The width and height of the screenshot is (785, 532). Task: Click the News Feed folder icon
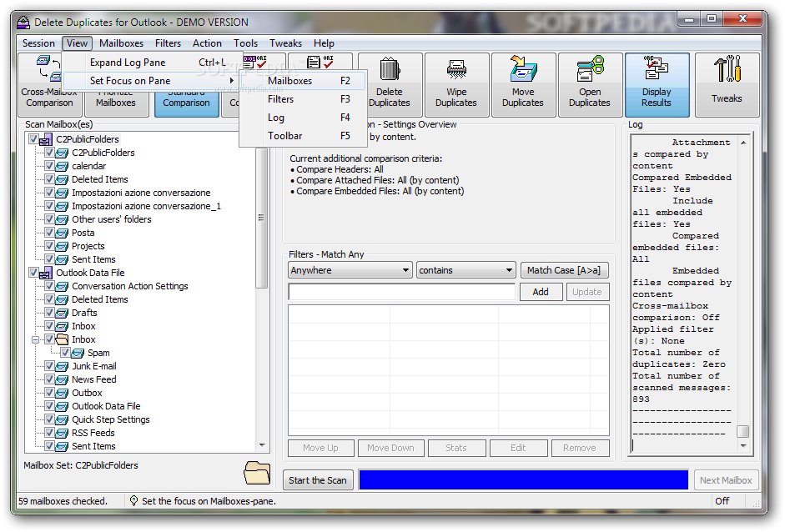(62, 380)
